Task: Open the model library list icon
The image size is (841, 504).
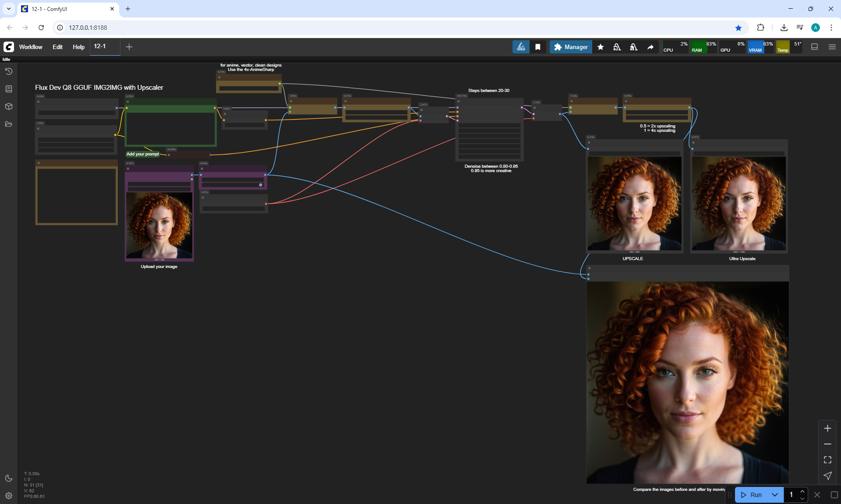Action: (x=9, y=89)
